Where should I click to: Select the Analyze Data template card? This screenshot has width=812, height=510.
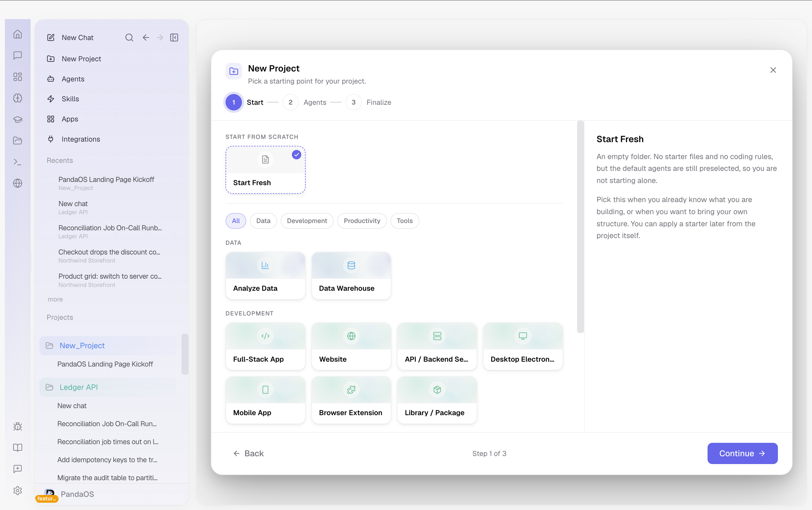pos(265,276)
